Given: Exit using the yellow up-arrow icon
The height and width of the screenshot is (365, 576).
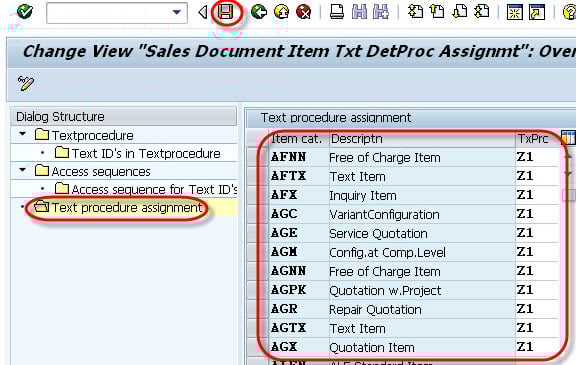Looking at the screenshot, I should point(281,12).
